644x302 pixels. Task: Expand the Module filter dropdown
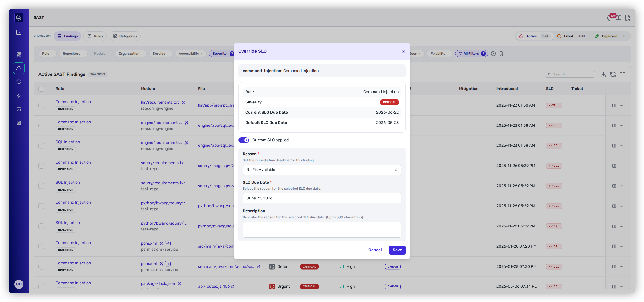pyautogui.click(x=101, y=54)
